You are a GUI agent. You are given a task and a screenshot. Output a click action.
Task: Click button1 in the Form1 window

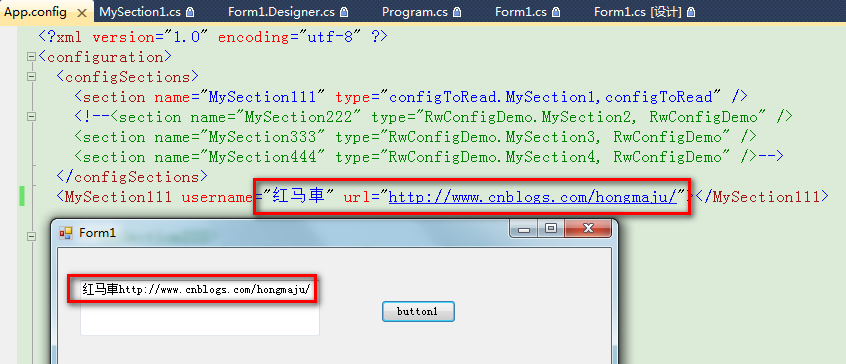pos(418,312)
